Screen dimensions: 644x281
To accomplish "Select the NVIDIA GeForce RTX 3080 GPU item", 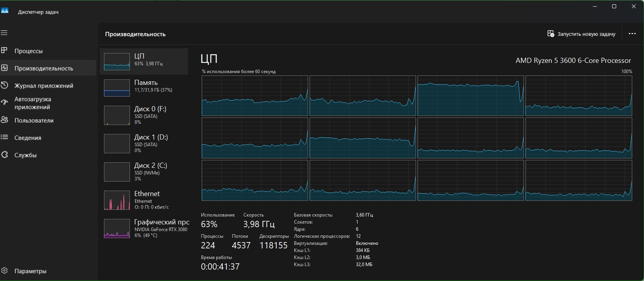I will pyautogui.click(x=144, y=228).
